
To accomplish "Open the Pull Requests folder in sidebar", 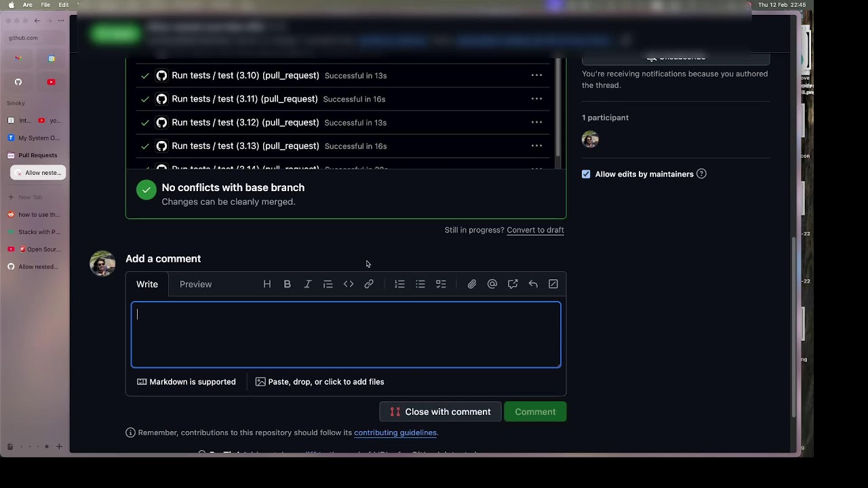I will click(37, 155).
